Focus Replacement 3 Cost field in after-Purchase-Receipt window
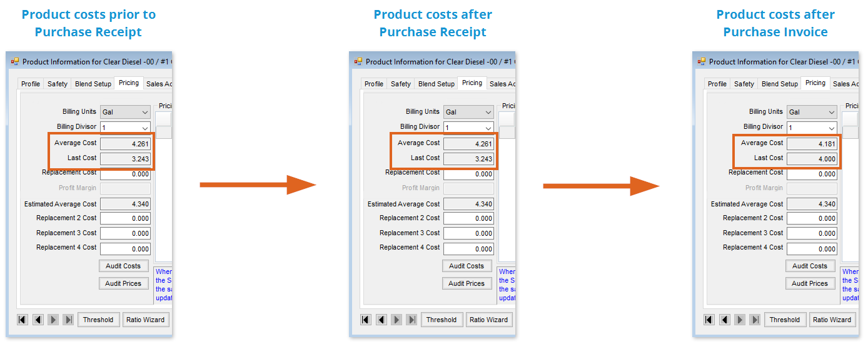 (x=468, y=233)
